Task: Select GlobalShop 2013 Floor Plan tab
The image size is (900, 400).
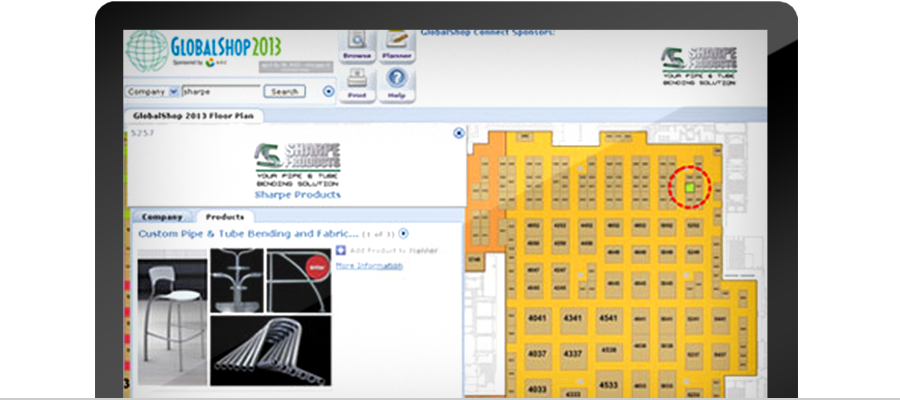Action: pyautogui.click(x=193, y=115)
